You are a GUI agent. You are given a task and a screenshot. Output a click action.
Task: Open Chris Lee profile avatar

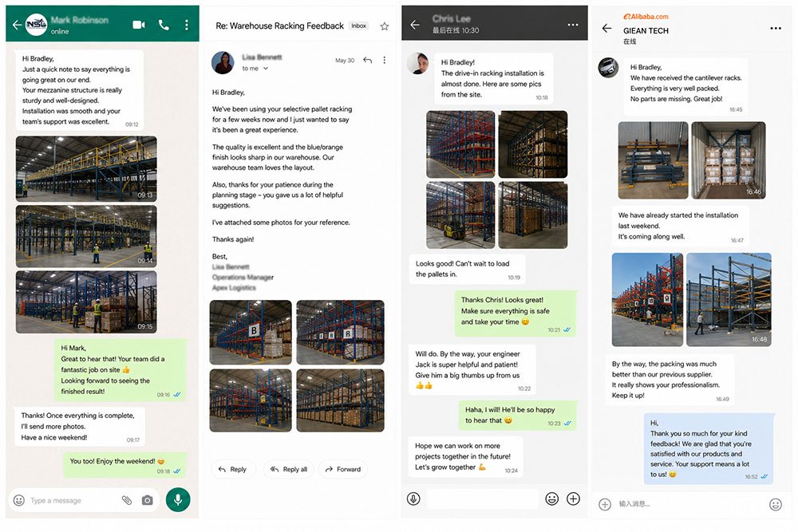coord(418,64)
